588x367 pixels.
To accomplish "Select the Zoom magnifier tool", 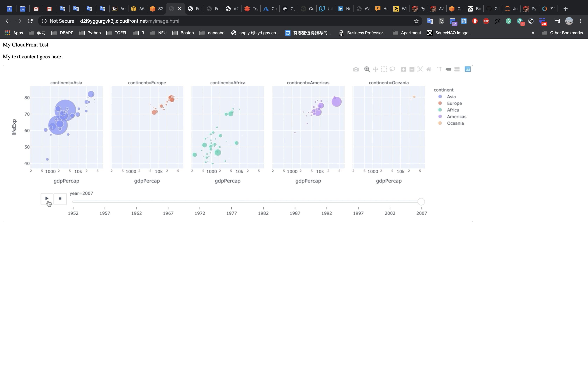I will pyautogui.click(x=367, y=69).
